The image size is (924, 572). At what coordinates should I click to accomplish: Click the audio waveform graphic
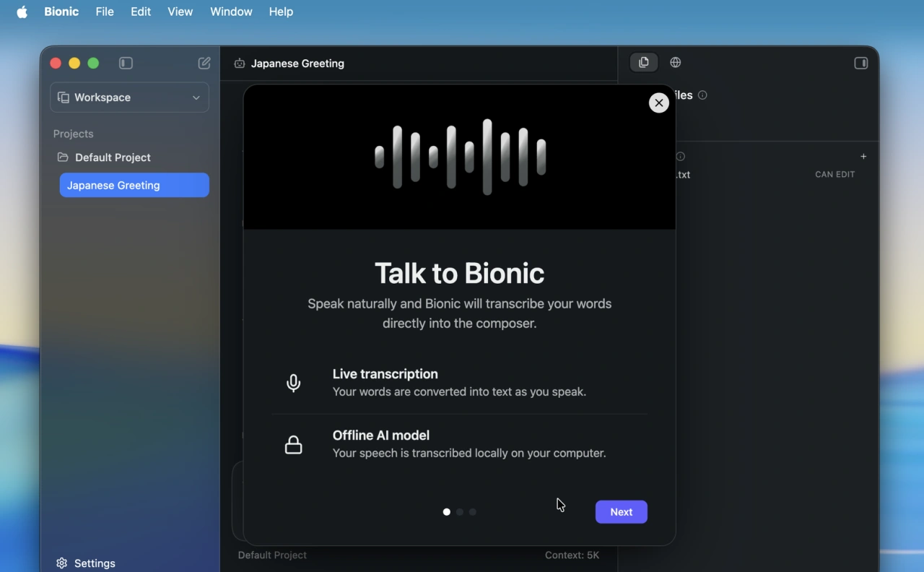coord(460,157)
